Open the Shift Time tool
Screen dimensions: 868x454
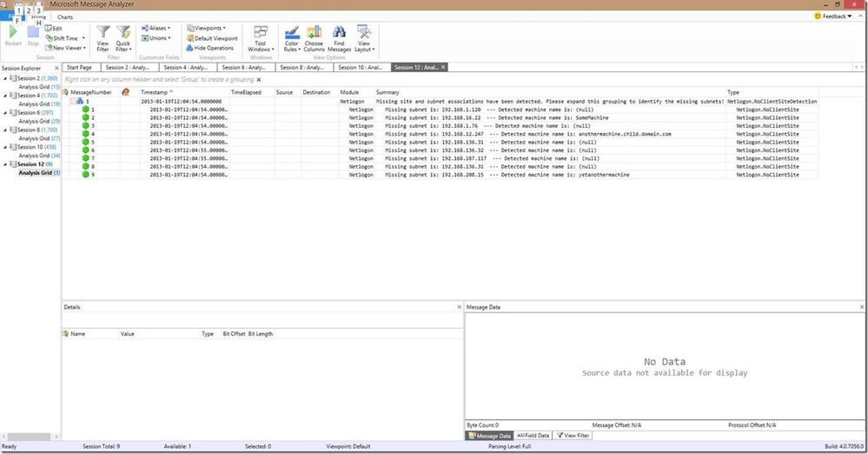(x=65, y=38)
